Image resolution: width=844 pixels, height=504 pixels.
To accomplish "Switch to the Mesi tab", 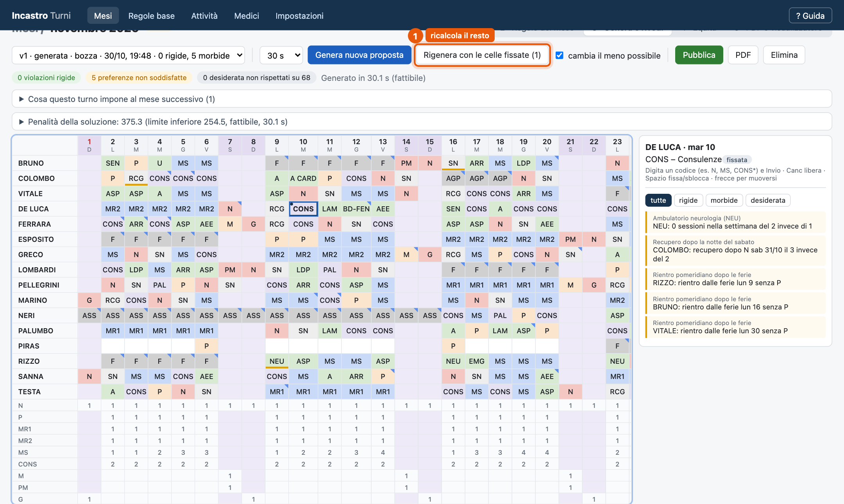I will pyautogui.click(x=103, y=16).
